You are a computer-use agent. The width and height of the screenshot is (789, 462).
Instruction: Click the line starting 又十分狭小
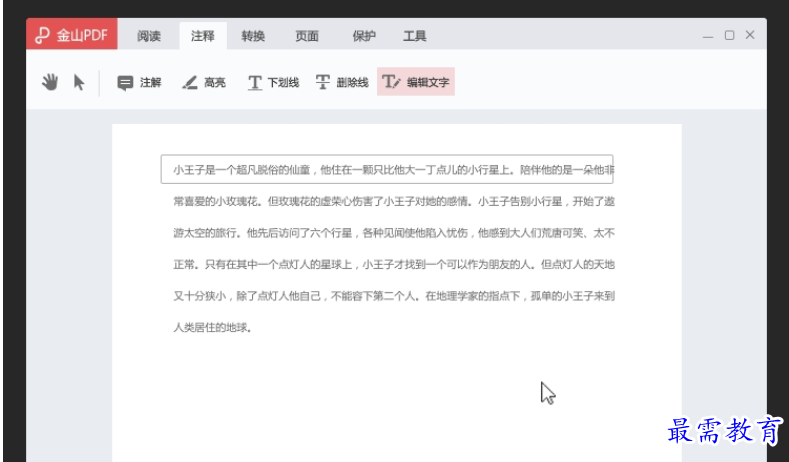point(394,296)
